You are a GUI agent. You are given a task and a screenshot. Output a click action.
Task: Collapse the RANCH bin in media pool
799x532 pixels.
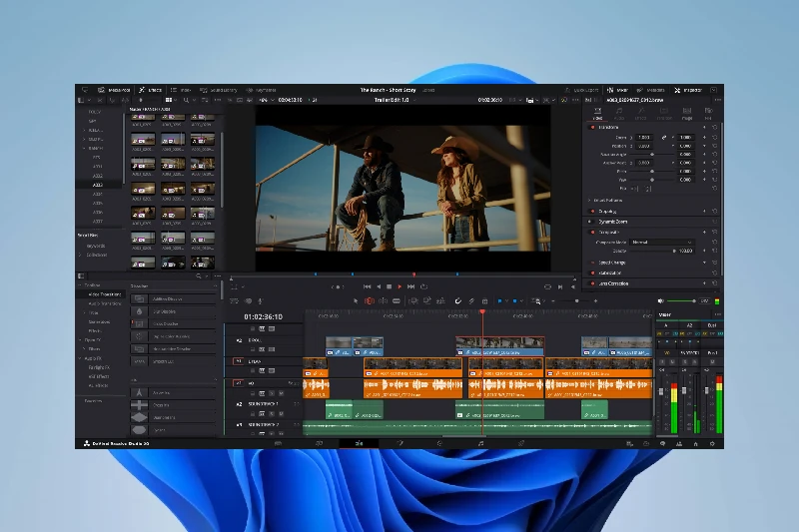point(84,148)
